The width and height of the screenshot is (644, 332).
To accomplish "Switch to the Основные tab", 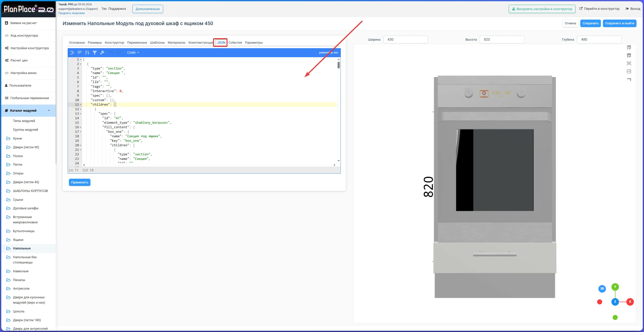I will 77,43.
